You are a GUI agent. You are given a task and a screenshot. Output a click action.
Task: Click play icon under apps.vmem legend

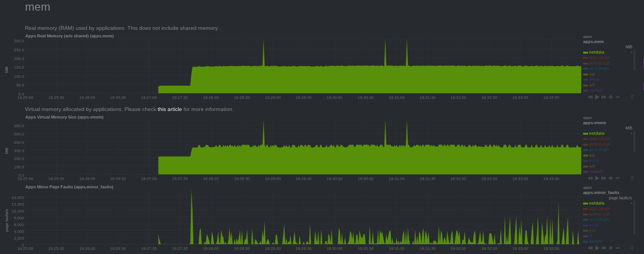(597, 178)
